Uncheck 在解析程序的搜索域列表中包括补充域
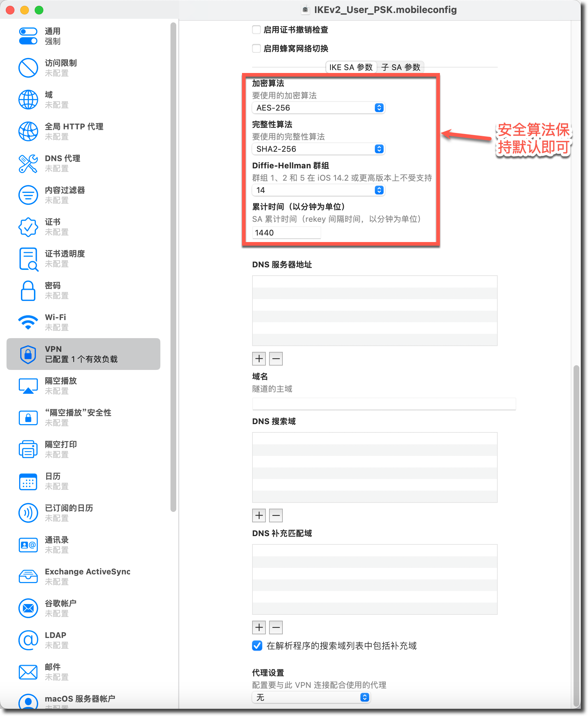588x716 pixels. [x=257, y=646]
